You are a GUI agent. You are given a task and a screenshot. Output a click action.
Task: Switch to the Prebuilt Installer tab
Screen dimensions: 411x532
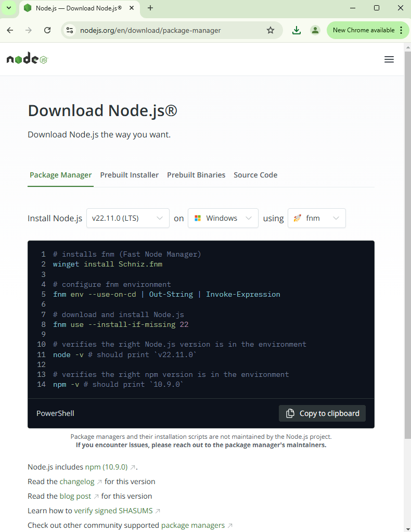tap(129, 175)
